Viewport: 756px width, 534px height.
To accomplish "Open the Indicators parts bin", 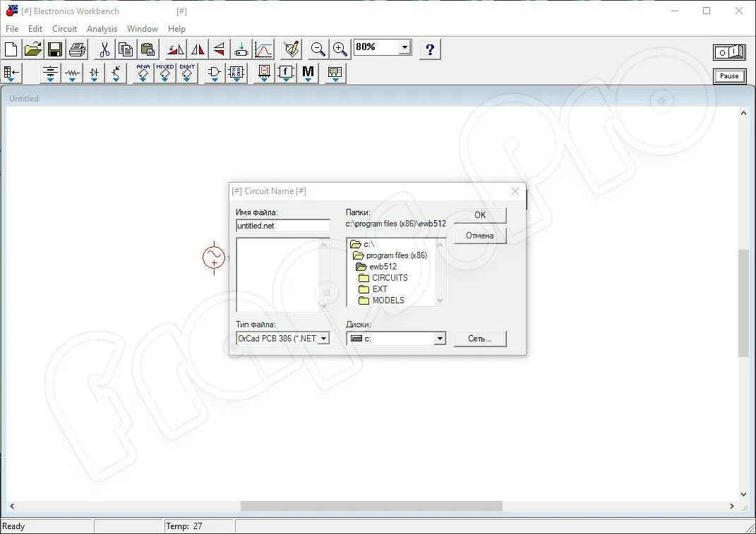I will pos(264,73).
